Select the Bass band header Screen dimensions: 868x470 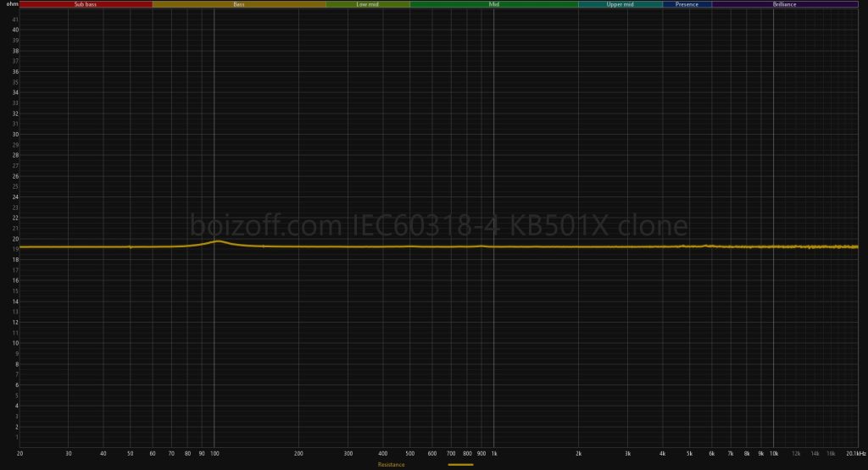coord(239,4)
